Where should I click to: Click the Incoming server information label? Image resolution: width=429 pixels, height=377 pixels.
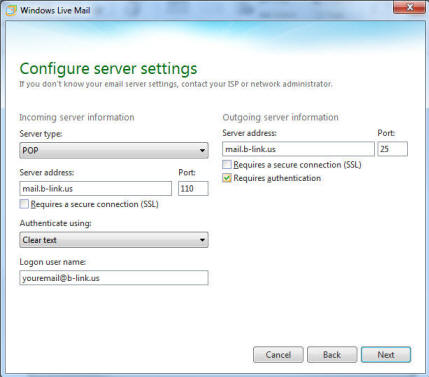point(77,117)
